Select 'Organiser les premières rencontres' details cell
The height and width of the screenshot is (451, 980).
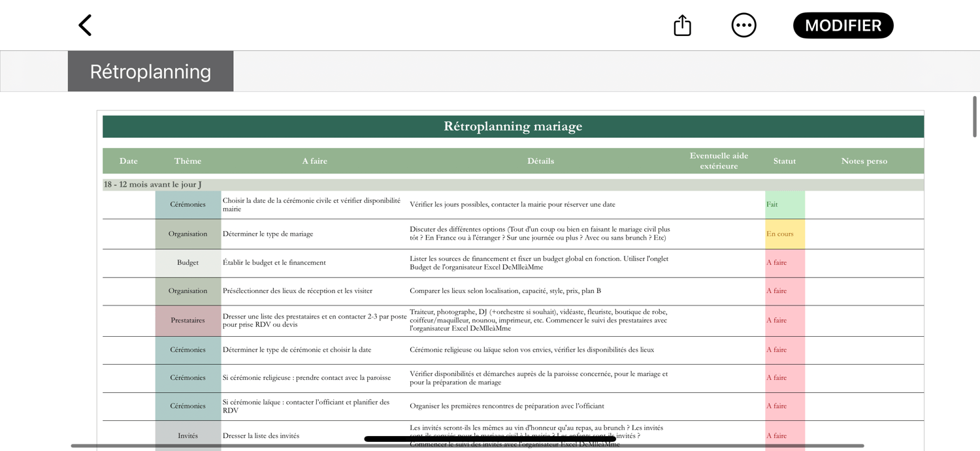pos(540,406)
